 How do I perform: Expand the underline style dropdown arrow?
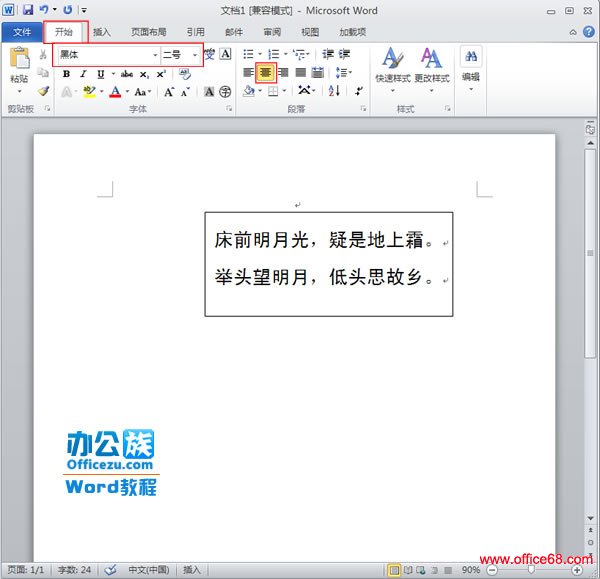click(113, 73)
